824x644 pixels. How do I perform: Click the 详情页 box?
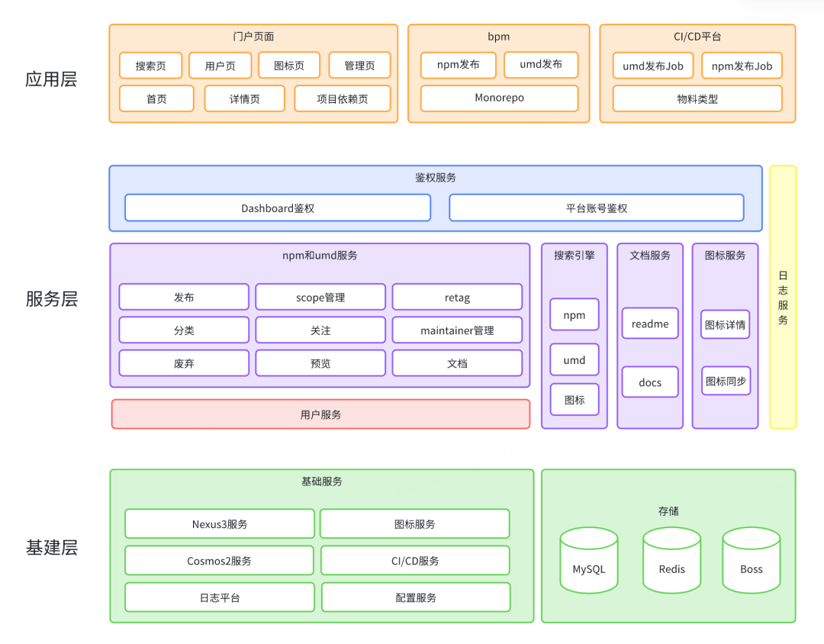(244, 98)
